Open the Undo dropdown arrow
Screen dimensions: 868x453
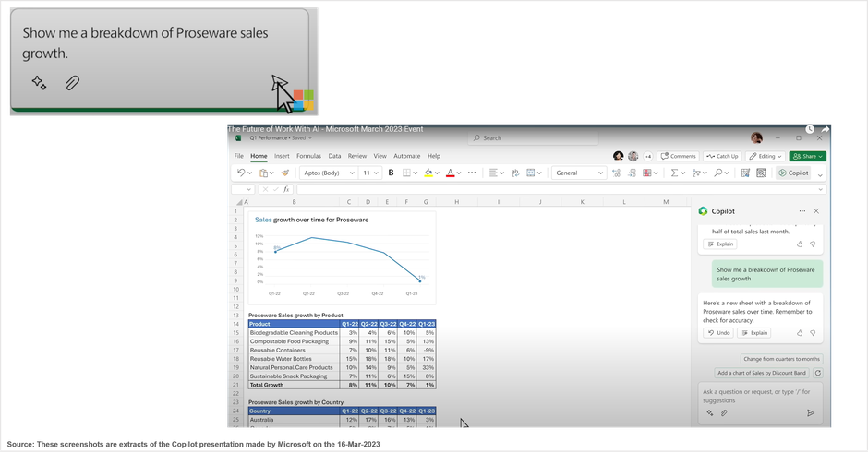(250, 173)
